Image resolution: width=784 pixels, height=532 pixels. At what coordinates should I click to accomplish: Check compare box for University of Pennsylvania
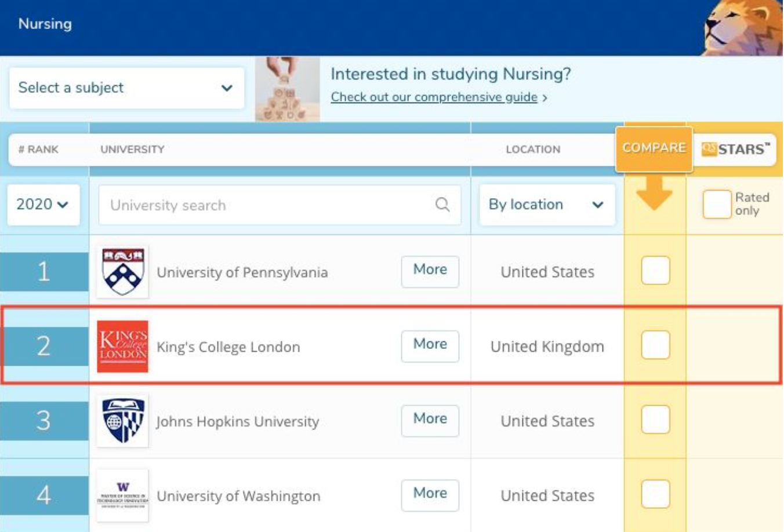655,271
